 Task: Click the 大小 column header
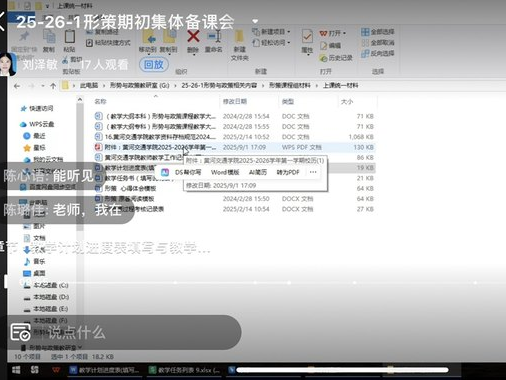pyautogui.click(x=347, y=101)
